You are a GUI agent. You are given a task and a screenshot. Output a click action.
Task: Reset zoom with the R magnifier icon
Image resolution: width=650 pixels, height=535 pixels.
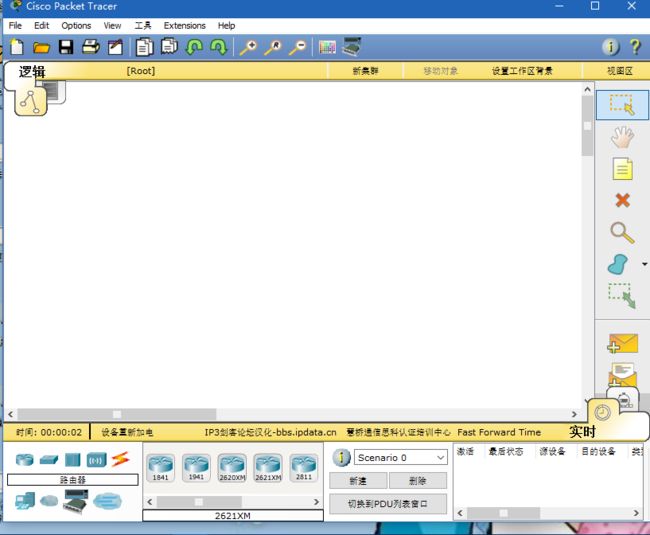273,47
